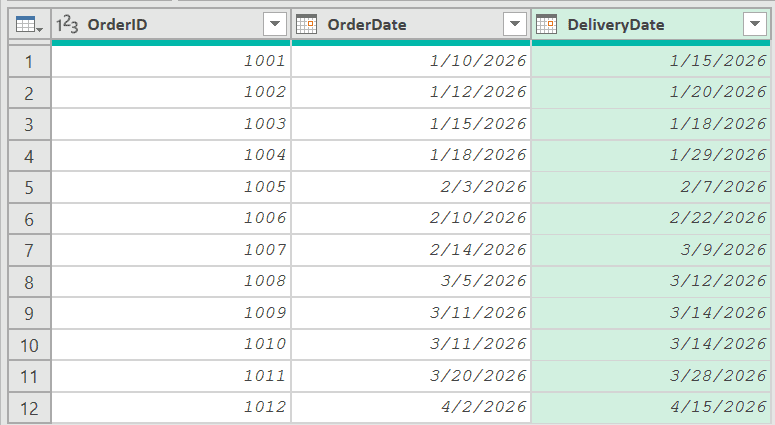Select row number 11
The image size is (775, 425).
pyautogui.click(x=29, y=377)
